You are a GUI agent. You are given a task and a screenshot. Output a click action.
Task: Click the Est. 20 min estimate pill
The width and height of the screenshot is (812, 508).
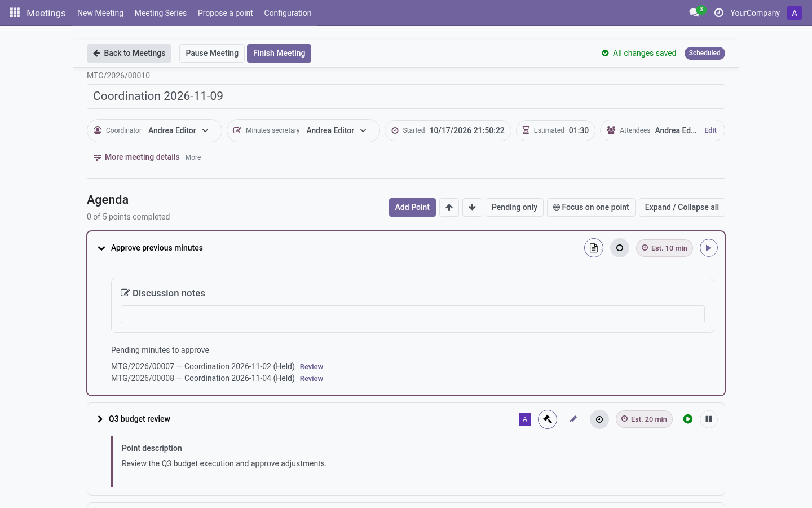[x=644, y=419]
